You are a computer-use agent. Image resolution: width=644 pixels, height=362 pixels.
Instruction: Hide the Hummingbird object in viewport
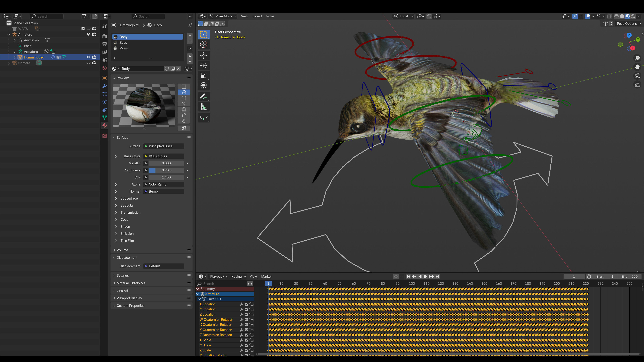pos(88,57)
